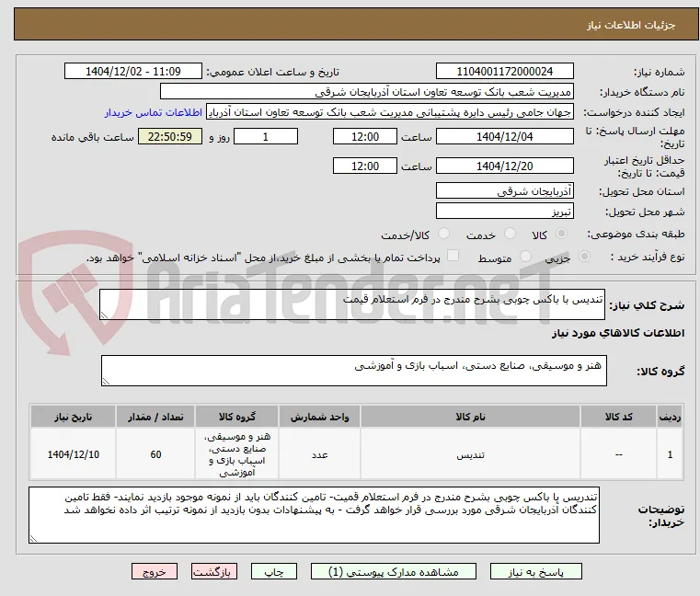
Task: Open مشاهده مدارک پیوستی (1) button
Action: (x=394, y=571)
